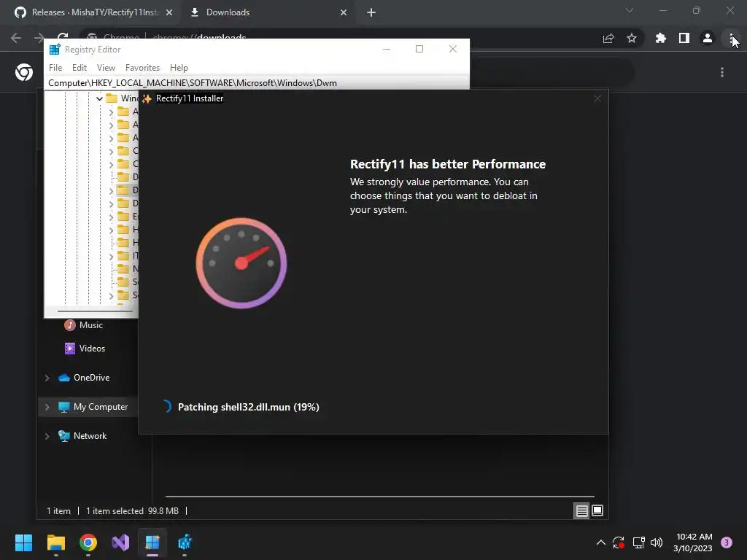
Task: Click 'Patching shell32.dll.mun (19%)' progress text
Action: (248, 407)
